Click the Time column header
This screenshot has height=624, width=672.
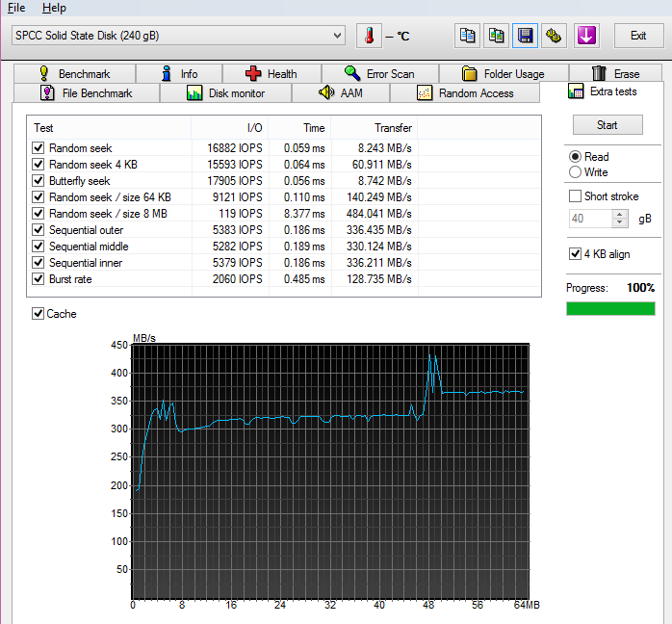(x=299, y=128)
